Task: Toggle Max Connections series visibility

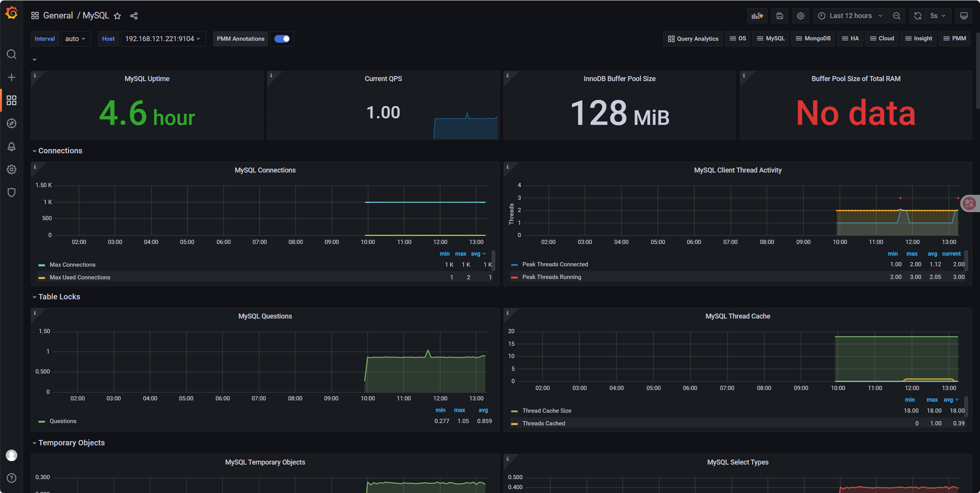Action: coord(72,265)
